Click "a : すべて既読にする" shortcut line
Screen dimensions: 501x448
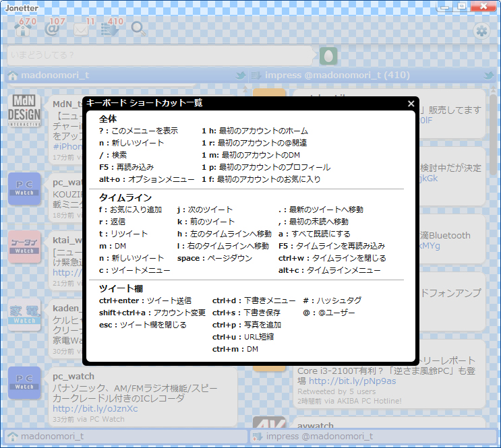314,234
